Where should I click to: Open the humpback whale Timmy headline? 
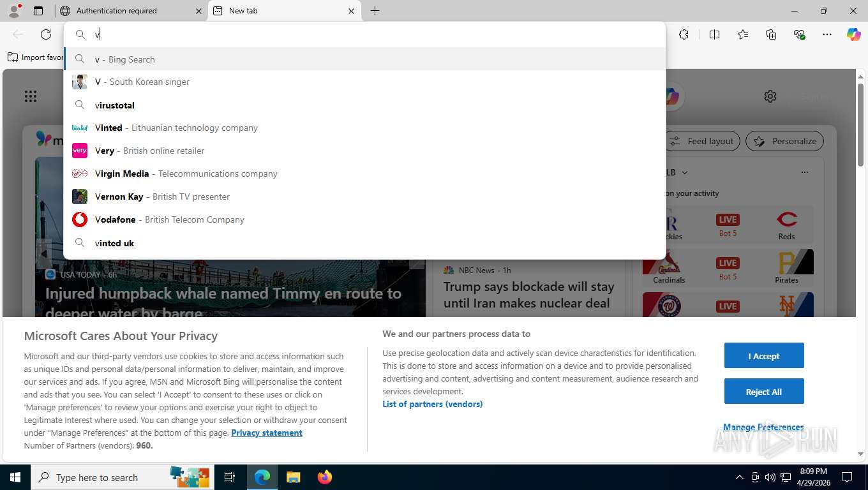[223, 302]
